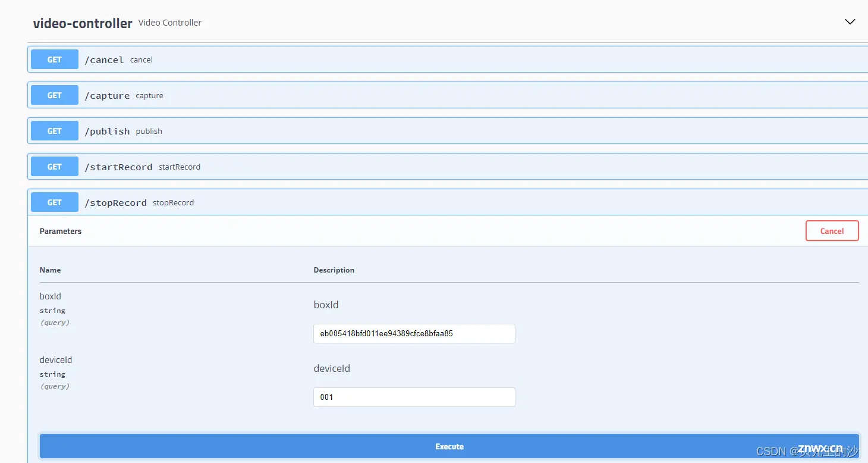Expand the GET /capture endpoint
Viewport: 868px width, 463px height.
[x=448, y=95]
